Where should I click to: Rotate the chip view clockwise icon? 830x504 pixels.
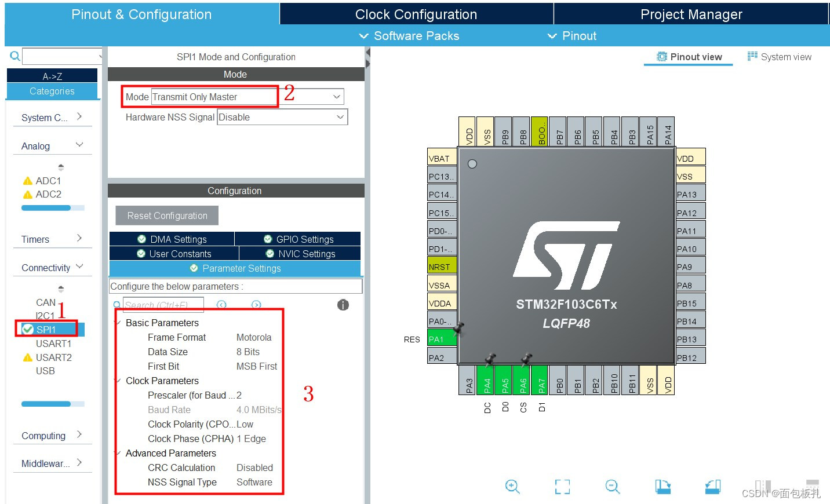coord(662,487)
